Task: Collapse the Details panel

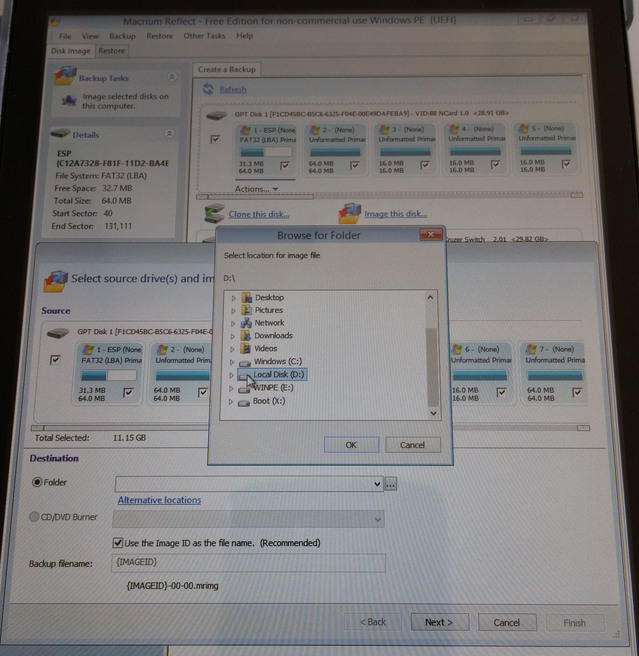Action: point(169,133)
